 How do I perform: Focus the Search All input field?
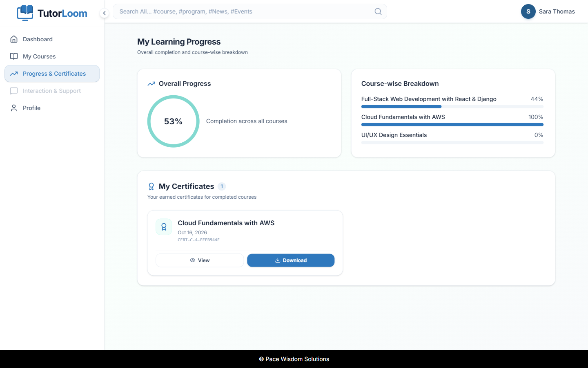pyautogui.click(x=250, y=11)
